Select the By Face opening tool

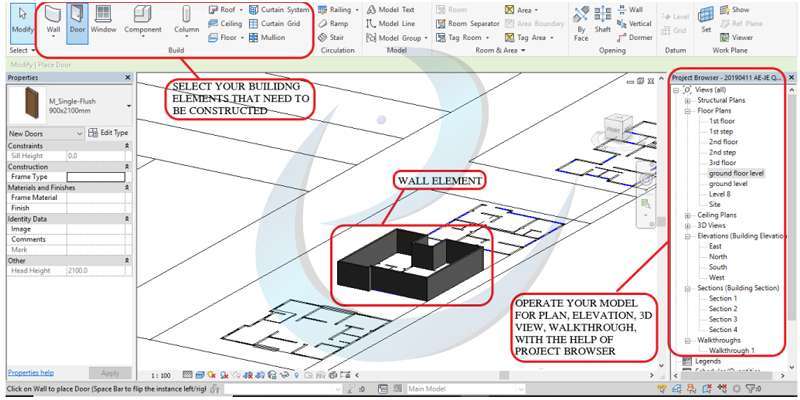point(581,23)
